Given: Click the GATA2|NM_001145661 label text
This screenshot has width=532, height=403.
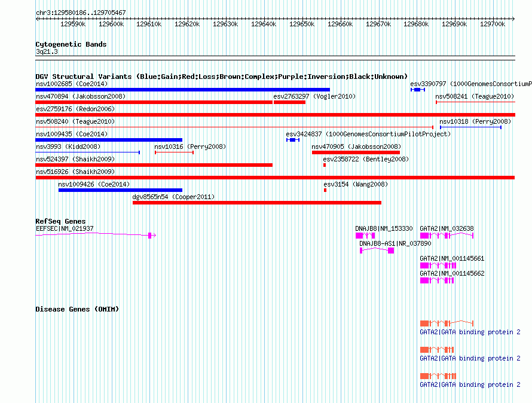Looking at the screenshot, I should [452, 258].
